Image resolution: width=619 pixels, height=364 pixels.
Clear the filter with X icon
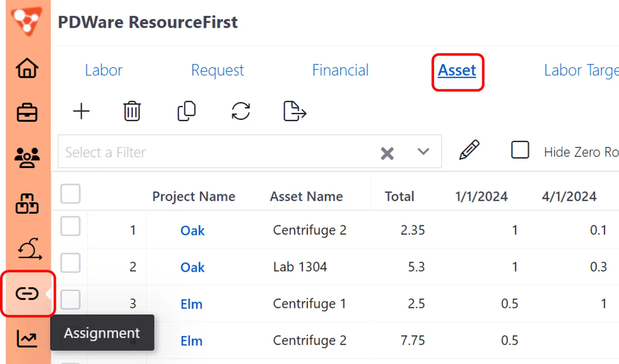pos(387,153)
